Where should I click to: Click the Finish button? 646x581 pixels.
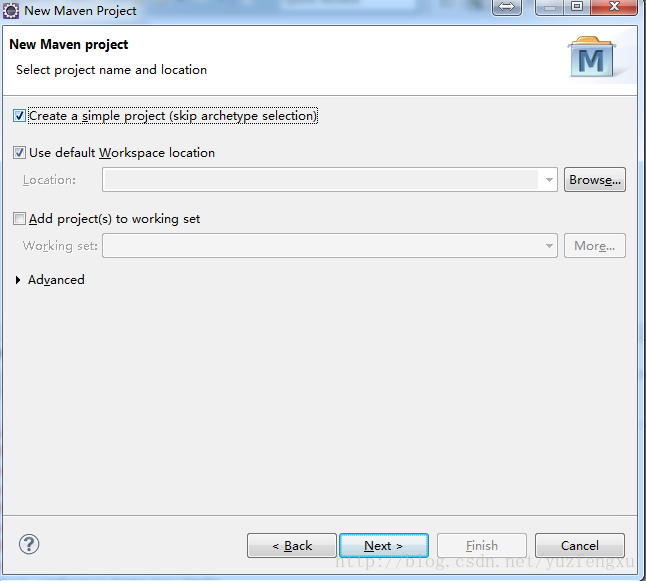(x=482, y=546)
